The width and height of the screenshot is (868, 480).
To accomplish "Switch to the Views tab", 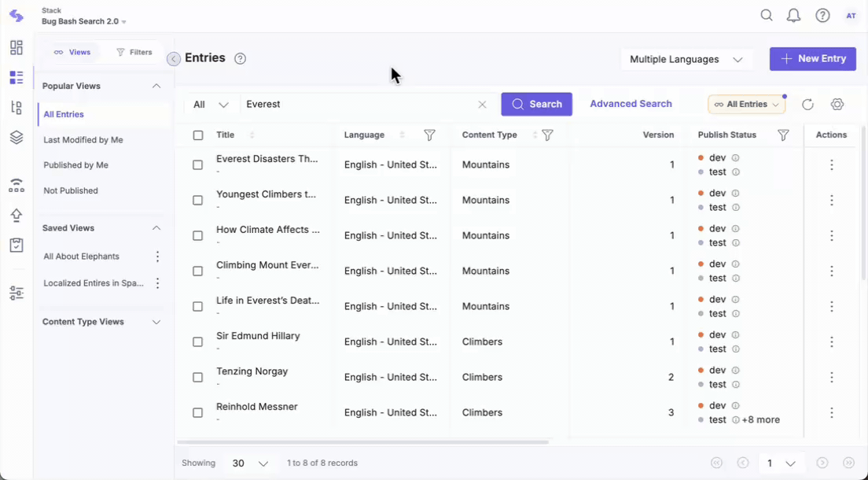I will tap(72, 52).
